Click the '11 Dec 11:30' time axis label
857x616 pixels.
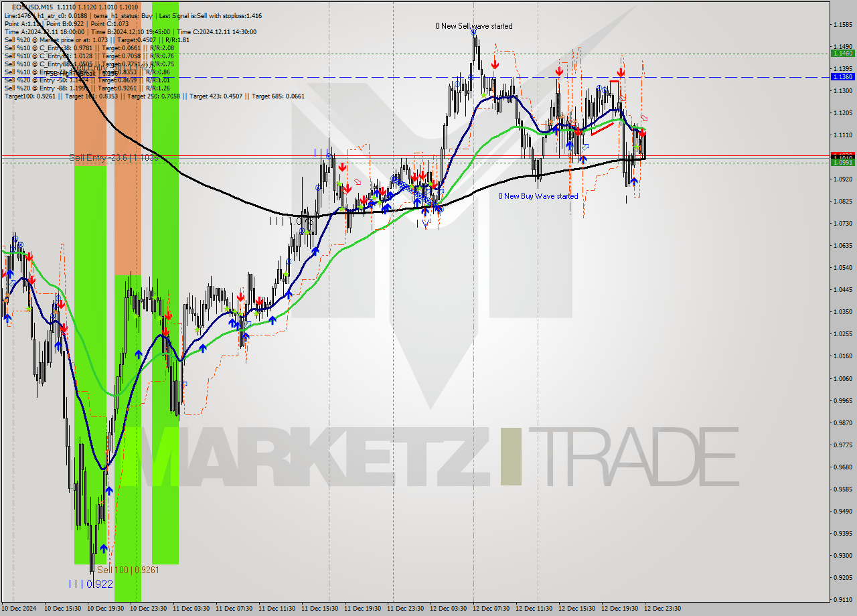coord(277,609)
